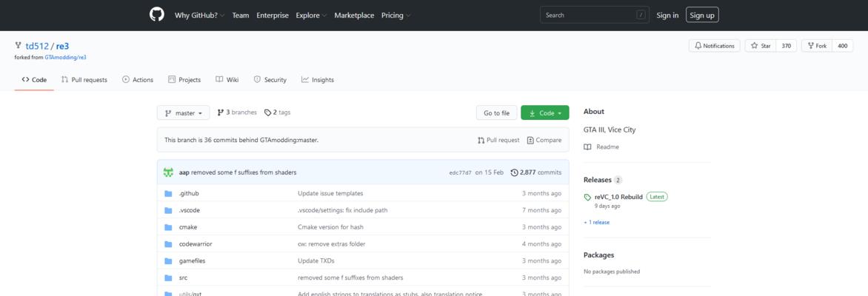
Task: Click the branches icon beside 3 branches
Action: [220, 112]
